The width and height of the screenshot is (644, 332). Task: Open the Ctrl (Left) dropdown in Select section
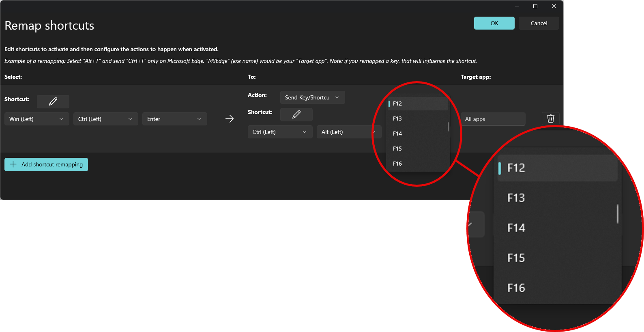[106, 119]
